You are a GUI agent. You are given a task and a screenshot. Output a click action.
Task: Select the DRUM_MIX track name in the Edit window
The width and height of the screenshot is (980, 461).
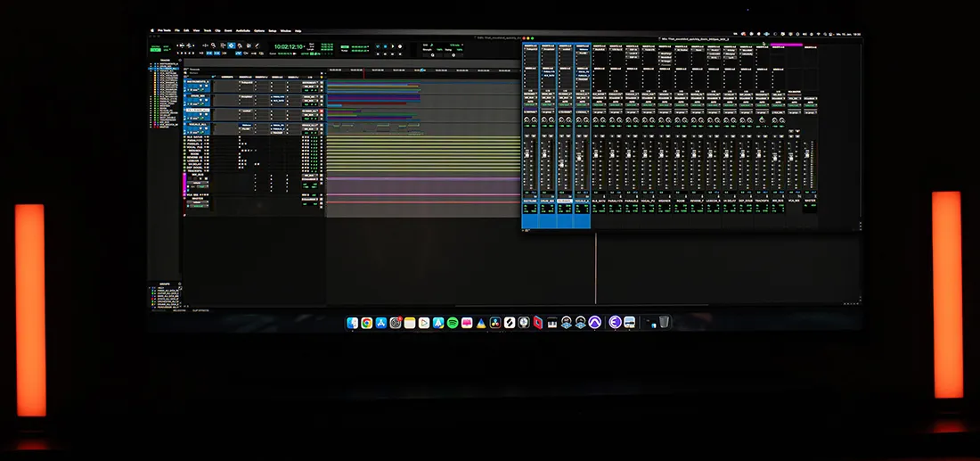198,95
